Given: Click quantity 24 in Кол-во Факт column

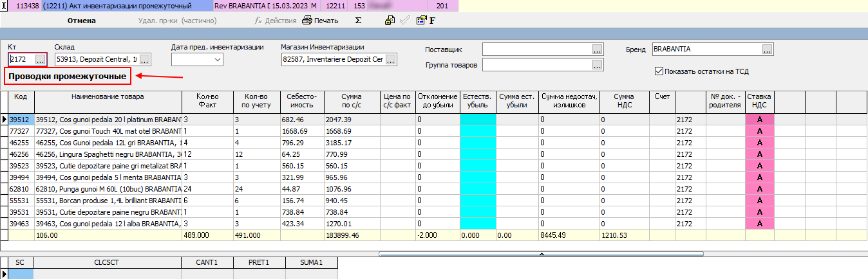Looking at the screenshot, I should (207, 190).
